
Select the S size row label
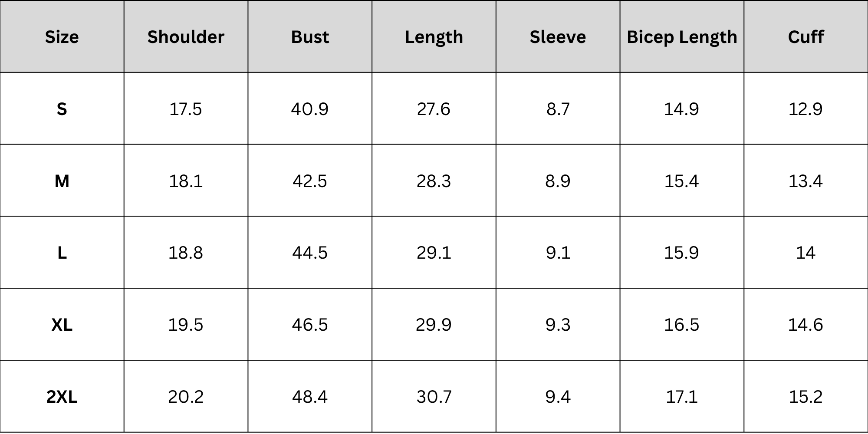point(62,109)
